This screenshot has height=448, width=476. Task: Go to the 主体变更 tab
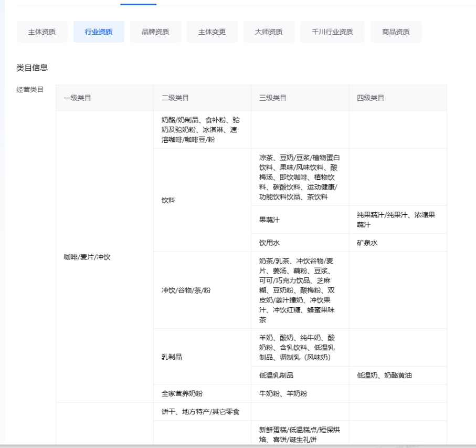tap(212, 32)
